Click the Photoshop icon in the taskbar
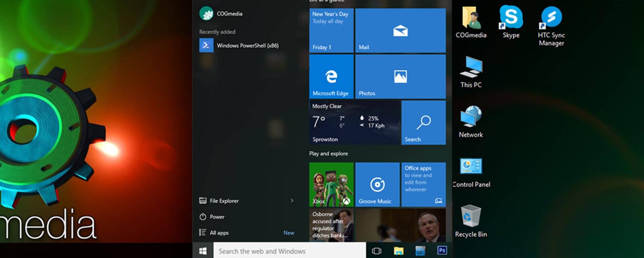644x258 pixels. point(442,251)
